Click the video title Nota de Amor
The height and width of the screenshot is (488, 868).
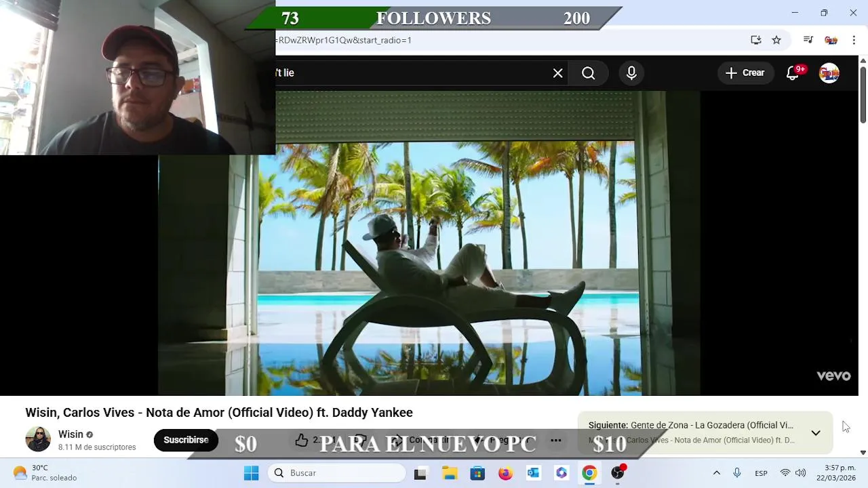219,413
